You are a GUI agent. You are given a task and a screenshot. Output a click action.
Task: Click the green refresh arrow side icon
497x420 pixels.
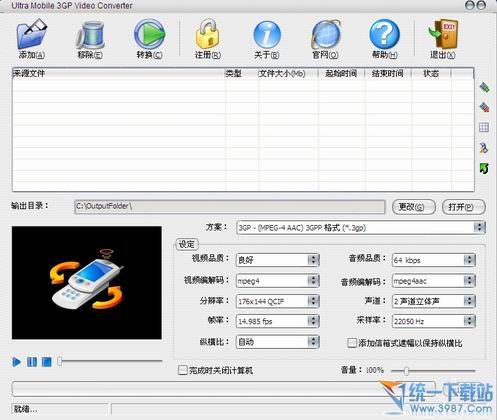[x=484, y=168]
